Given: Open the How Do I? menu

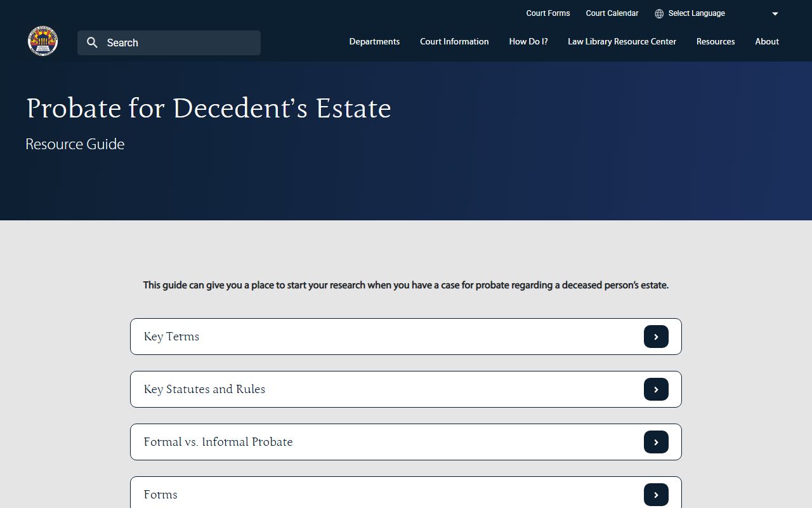Looking at the screenshot, I should click(x=528, y=41).
